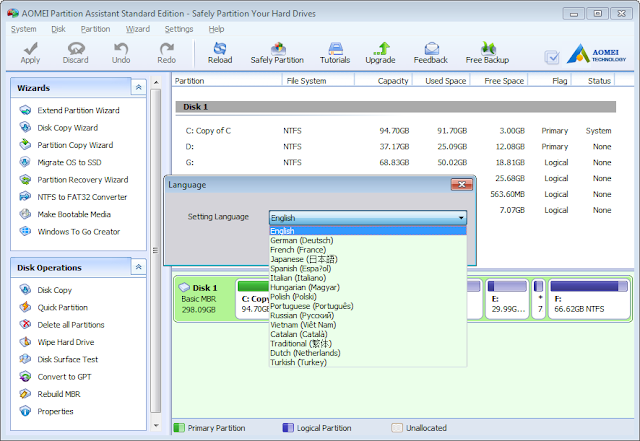Click the Partition column header
Screen dimensions: 640x441
tap(227, 81)
